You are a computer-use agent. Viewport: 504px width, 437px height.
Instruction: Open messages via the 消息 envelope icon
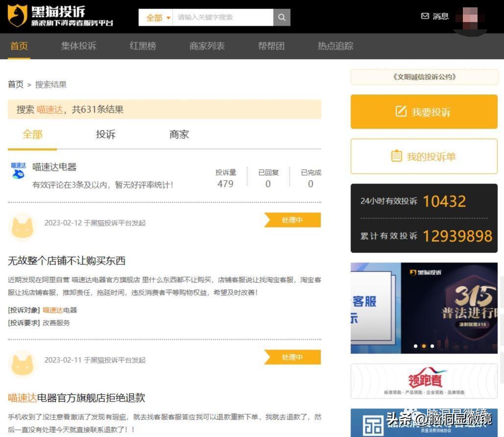pos(424,16)
